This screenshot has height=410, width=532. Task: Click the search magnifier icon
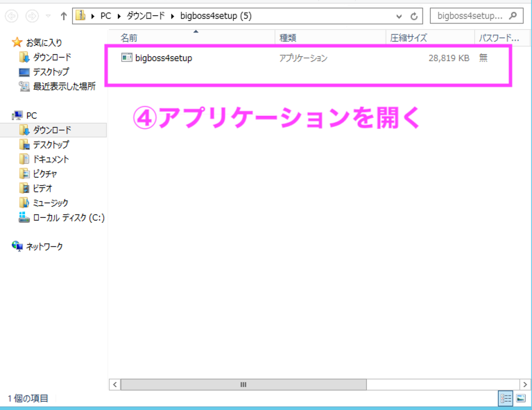(x=513, y=15)
